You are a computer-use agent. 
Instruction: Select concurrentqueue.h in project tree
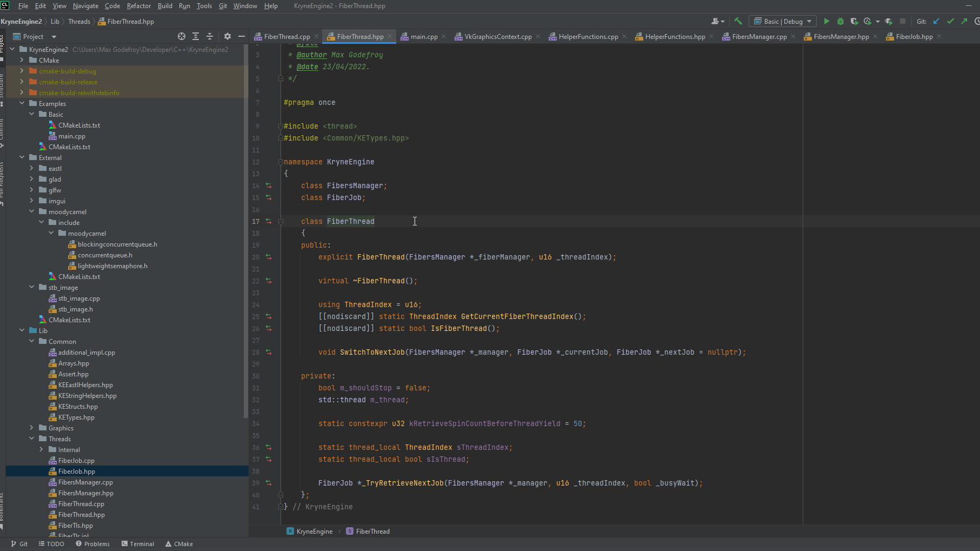click(x=105, y=255)
